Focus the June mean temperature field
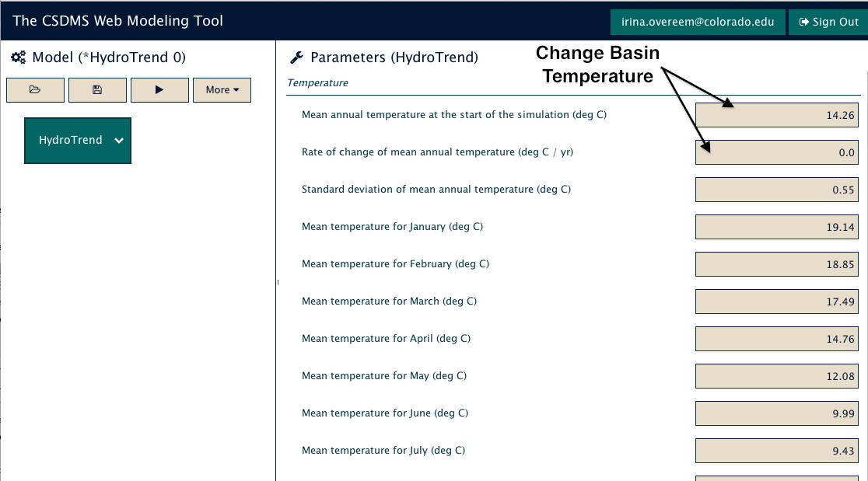Viewport: 868px width, 481px height. coord(777,413)
